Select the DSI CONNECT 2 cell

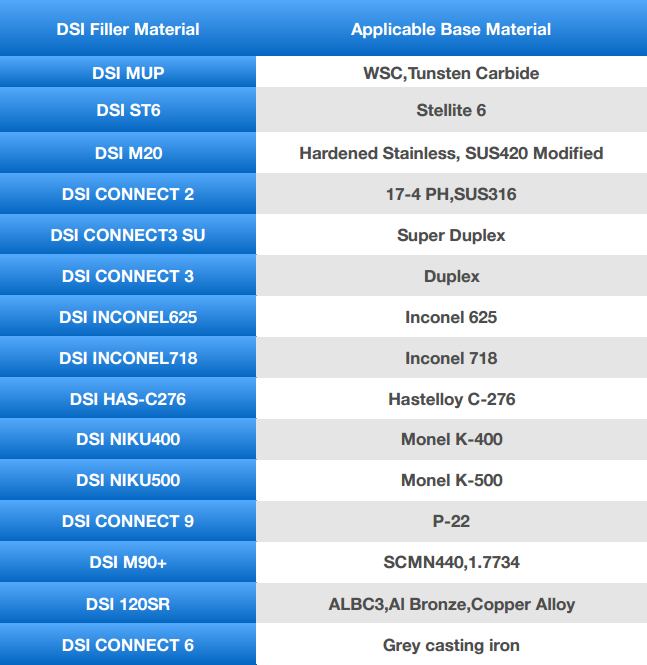128,194
